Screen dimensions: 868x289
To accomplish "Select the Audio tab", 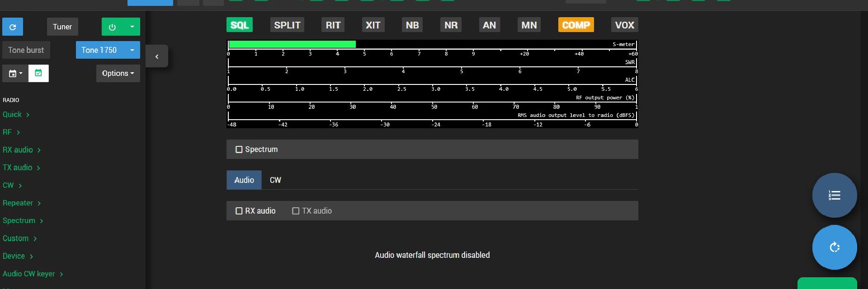I will (244, 180).
